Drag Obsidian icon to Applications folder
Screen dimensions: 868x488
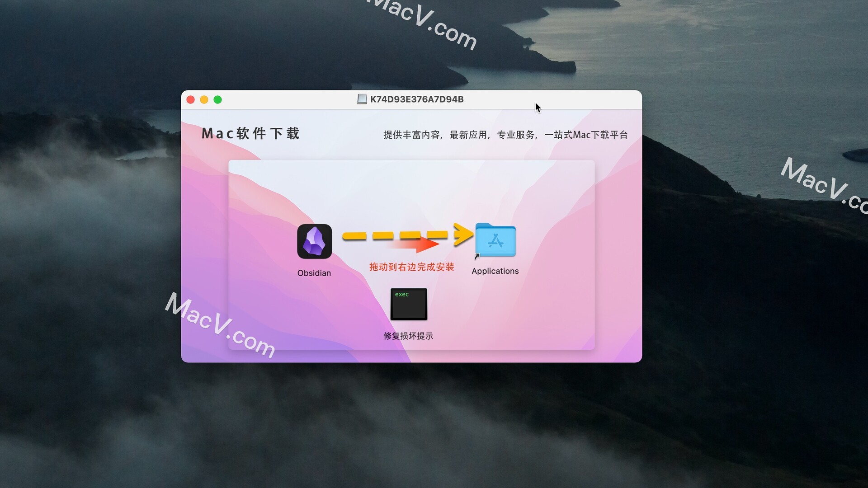tap(314, 241)
